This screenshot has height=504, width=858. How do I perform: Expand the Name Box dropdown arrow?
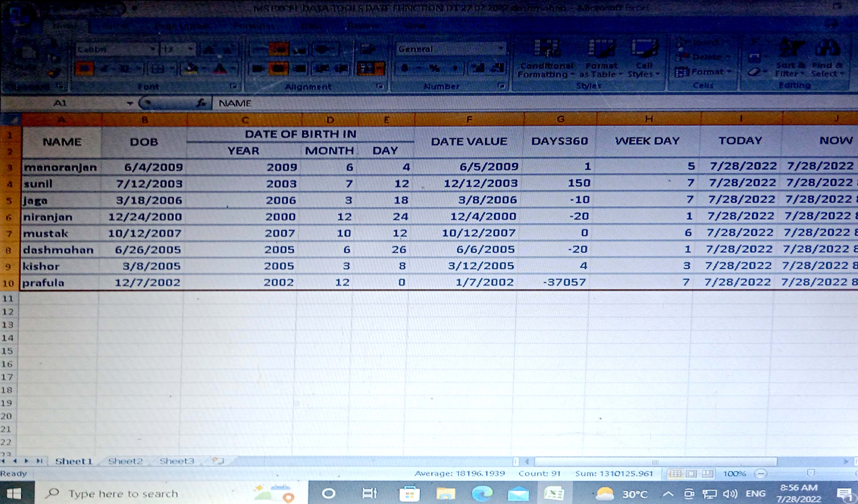130,103
